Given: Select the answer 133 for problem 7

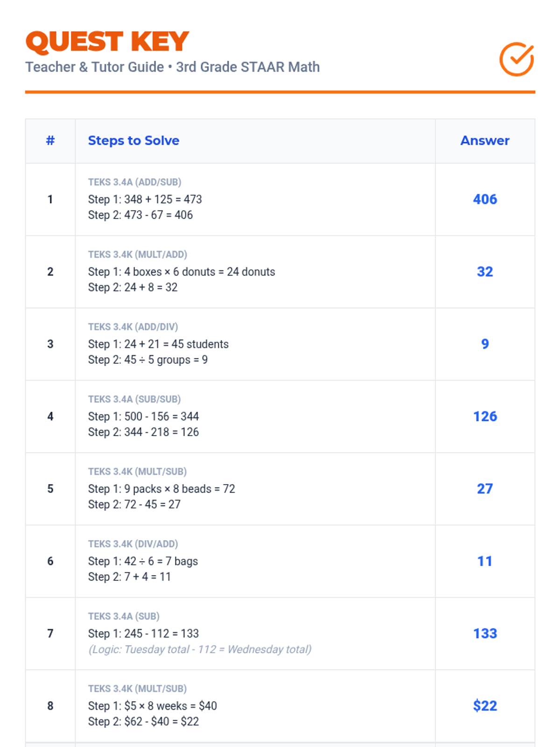Looking at the screenshot, I should [x=485, y=634].
